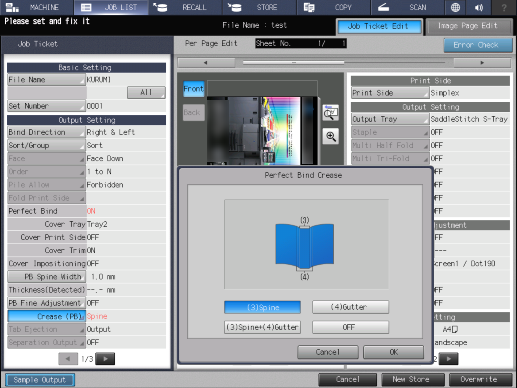Click left arrow on sheet scroll bar
Image resolution: width=517 pixels, height=388 pixels.
pos(206,62)
